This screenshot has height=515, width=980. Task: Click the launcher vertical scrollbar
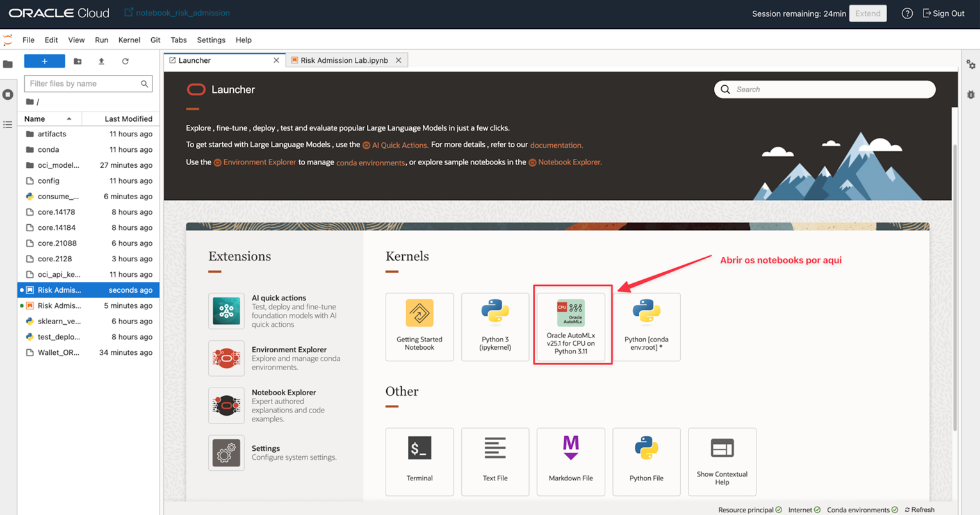pos(954,288)
